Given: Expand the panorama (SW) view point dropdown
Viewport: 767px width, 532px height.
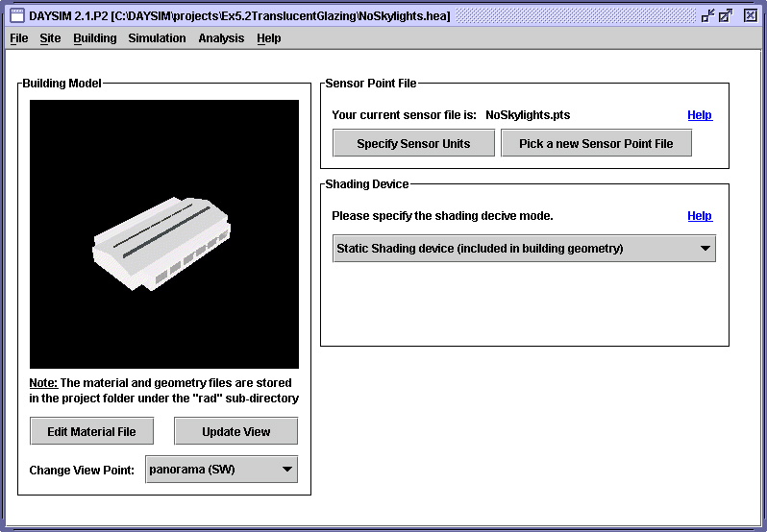Looking at the screenshot, I should (x=222, y=470).
